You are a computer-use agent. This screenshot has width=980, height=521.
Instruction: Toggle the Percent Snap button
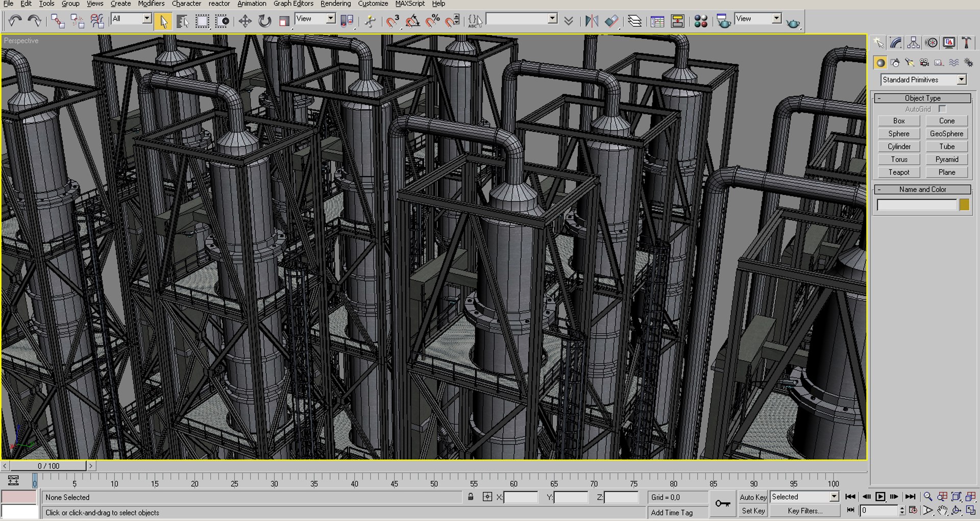click(432, 21)
